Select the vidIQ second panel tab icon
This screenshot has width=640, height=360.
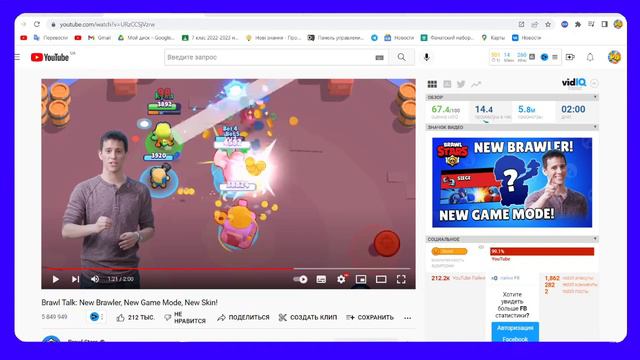pos(447,84)
